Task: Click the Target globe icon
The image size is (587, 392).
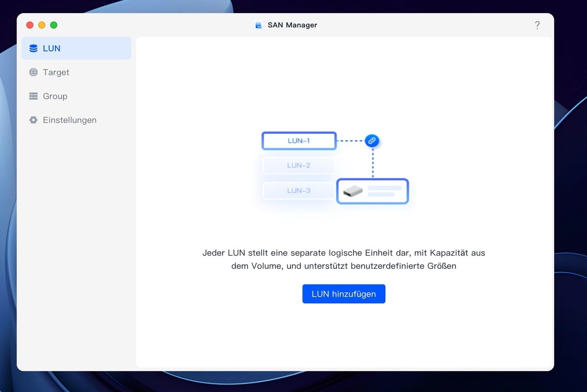Action: tap(33, 72)
